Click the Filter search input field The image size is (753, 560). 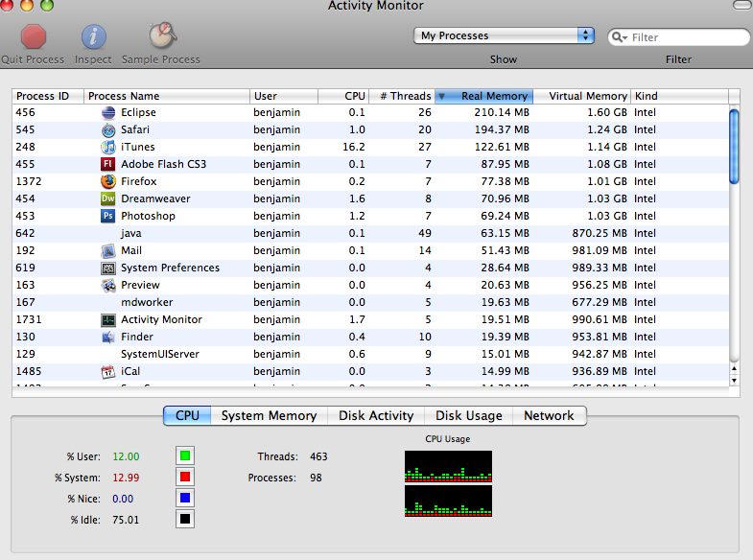click(687, 37)
